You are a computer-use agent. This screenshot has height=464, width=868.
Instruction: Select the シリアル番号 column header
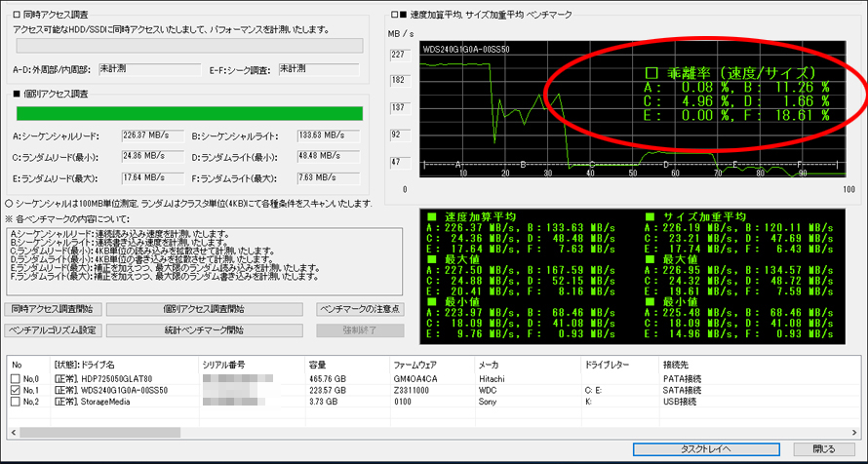pos(224,365)
